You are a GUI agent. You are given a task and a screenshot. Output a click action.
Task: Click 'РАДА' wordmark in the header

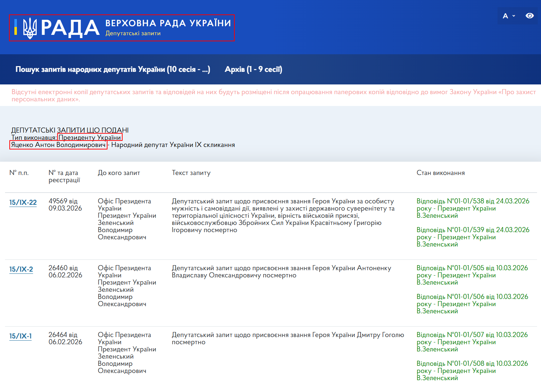tap(70, 28)
